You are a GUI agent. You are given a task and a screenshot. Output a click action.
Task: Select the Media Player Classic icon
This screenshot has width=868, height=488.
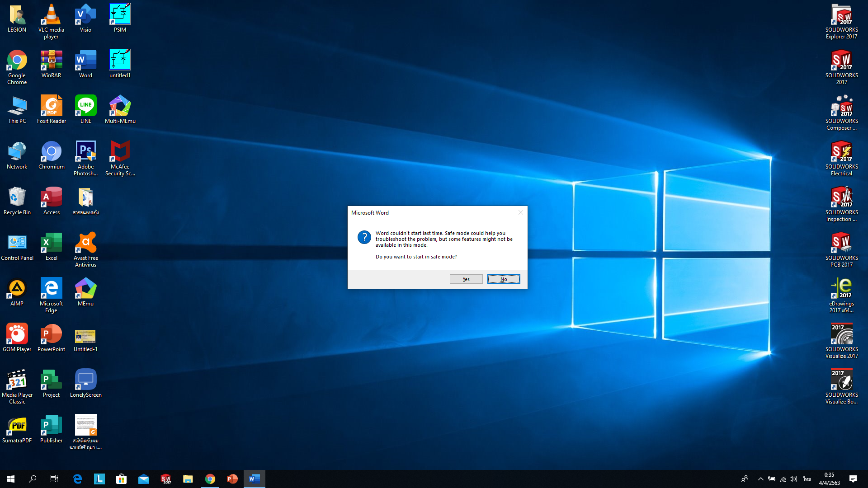pyautogui.click(x=17, y=387)
